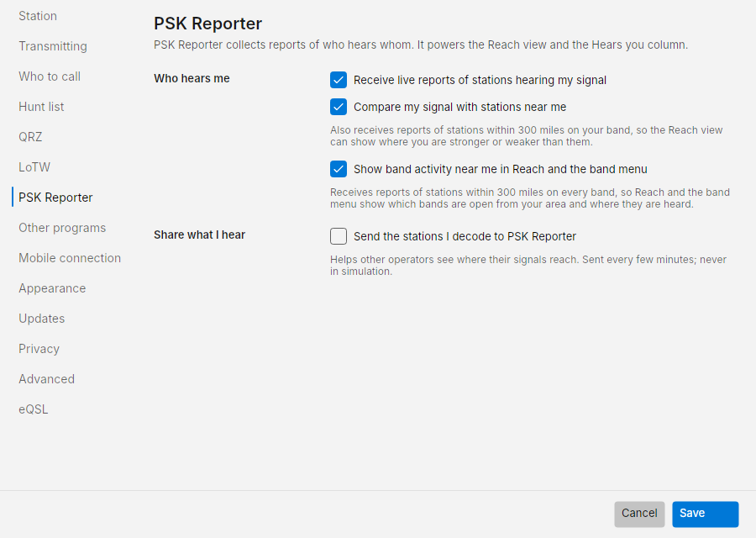Select PSK Reporter in sidebar

point(55,198)
